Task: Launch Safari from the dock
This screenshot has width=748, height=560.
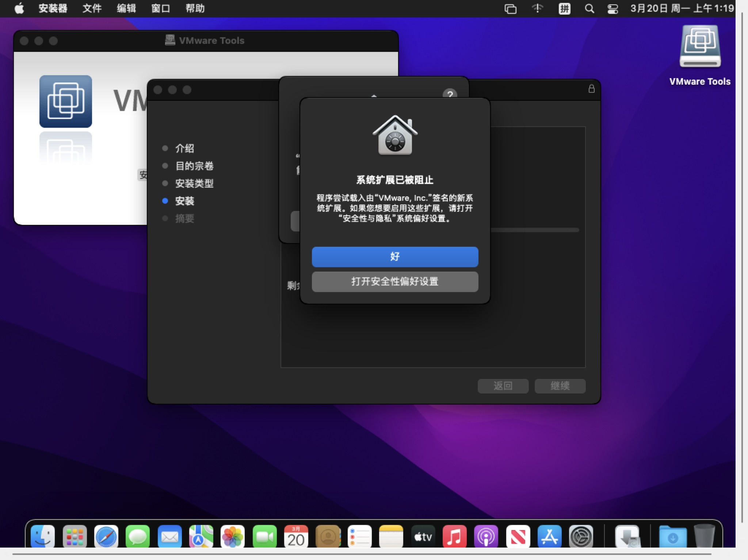Action: pyautogui.click(x=106, y=537)
